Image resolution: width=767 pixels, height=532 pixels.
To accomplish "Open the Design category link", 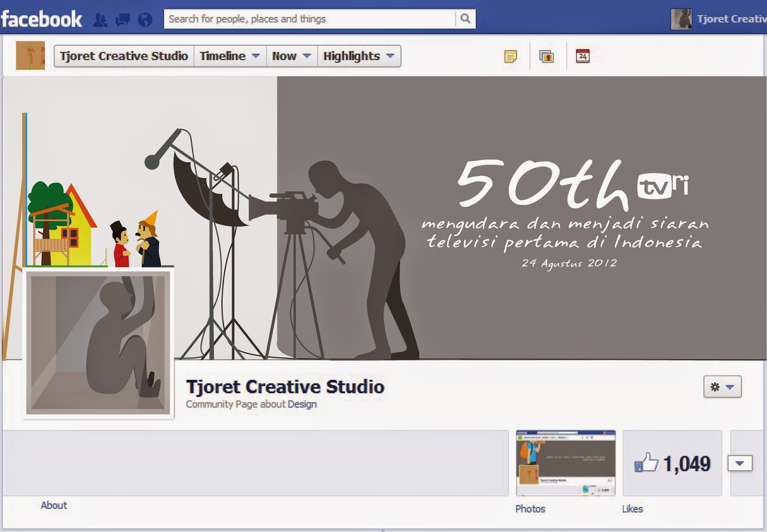I will [x=302, y=404].
